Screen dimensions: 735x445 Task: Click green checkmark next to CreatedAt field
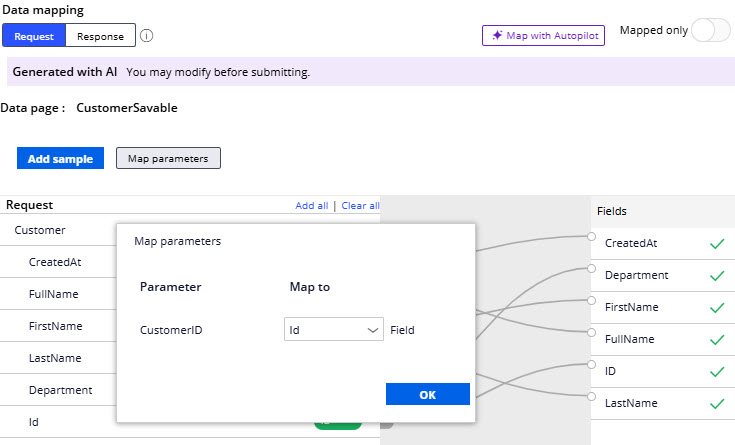pyautogui.click(x=717, y=243)
